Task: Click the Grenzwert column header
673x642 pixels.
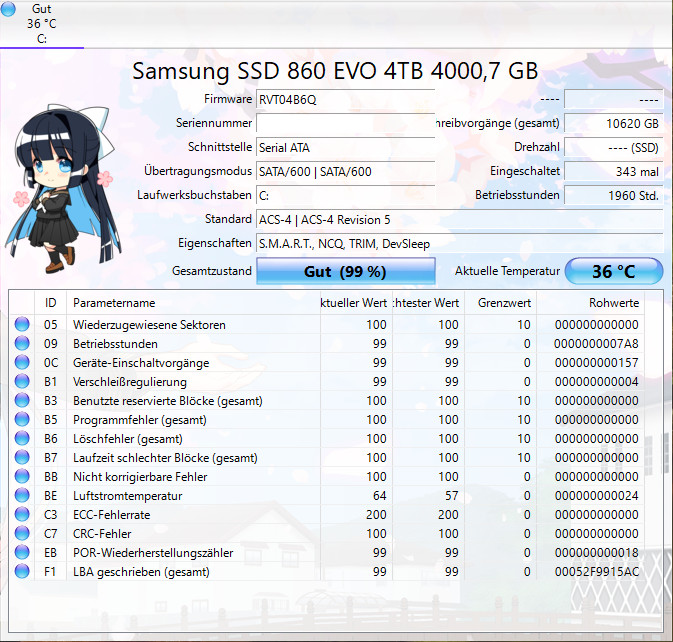Action: pyautogui.click(x=504, y=303)
